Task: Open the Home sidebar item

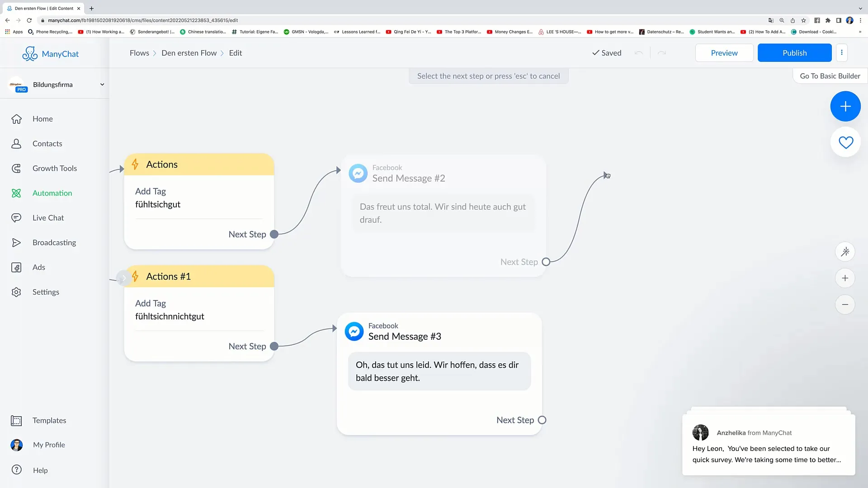Action: tap(42, 119)
